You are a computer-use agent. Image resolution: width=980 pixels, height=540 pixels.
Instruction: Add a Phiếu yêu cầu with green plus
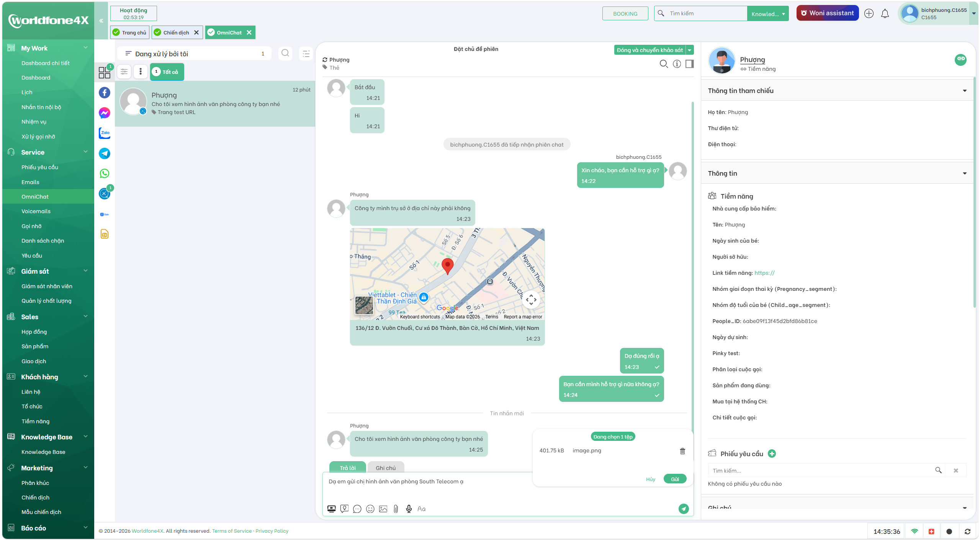(772, 454)
